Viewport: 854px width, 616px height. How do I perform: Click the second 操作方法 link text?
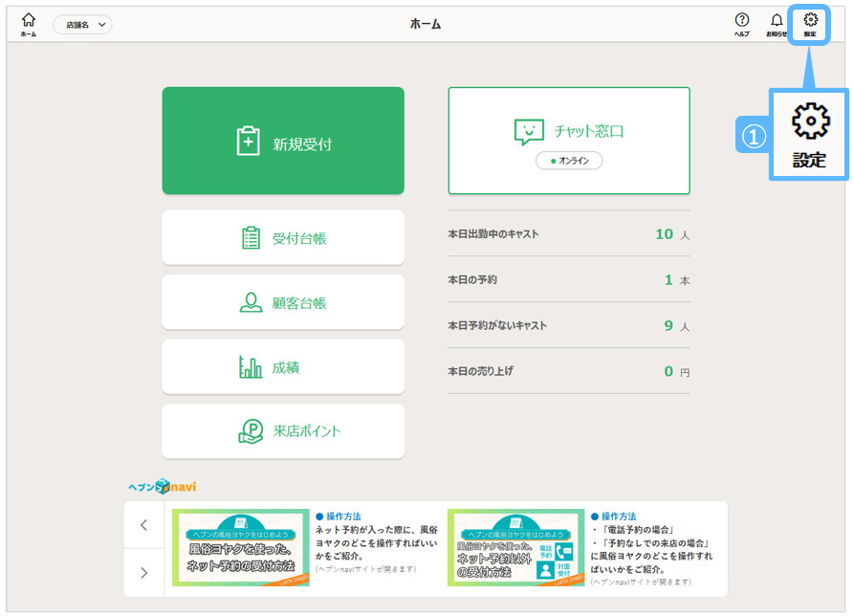coord(618,517)
